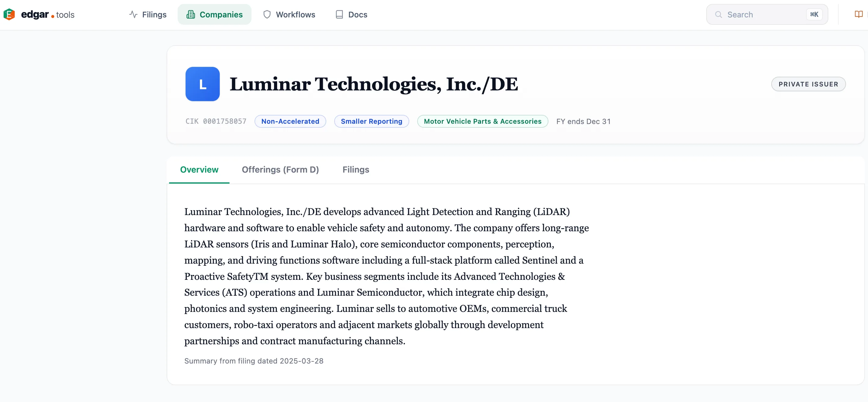Click the Workflows shield icon
The image size is (868, 402).
[267, 14]
